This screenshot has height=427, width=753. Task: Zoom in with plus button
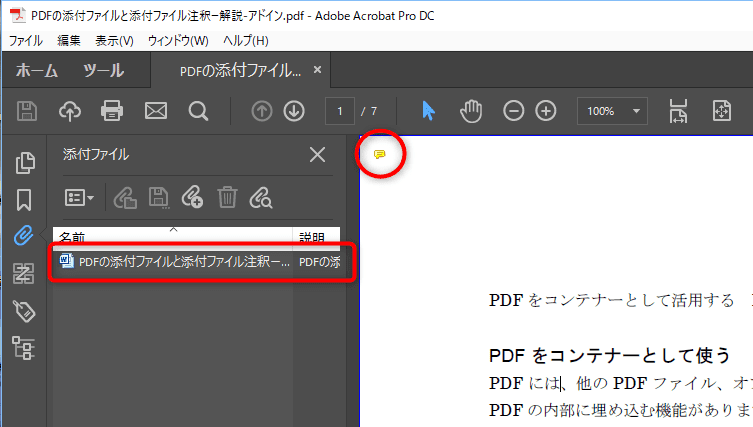[546, 111]
